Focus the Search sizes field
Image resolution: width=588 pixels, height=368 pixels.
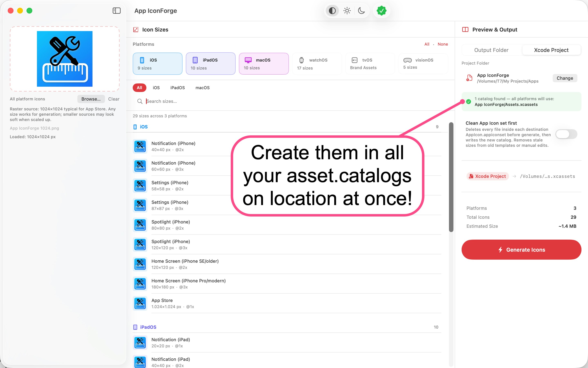click(x=290, y=101)
